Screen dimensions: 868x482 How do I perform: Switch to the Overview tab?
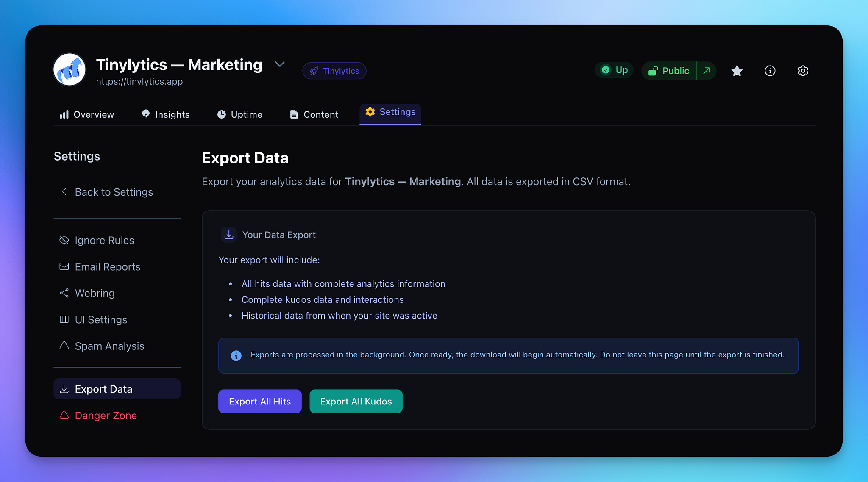tap(87, 114)
